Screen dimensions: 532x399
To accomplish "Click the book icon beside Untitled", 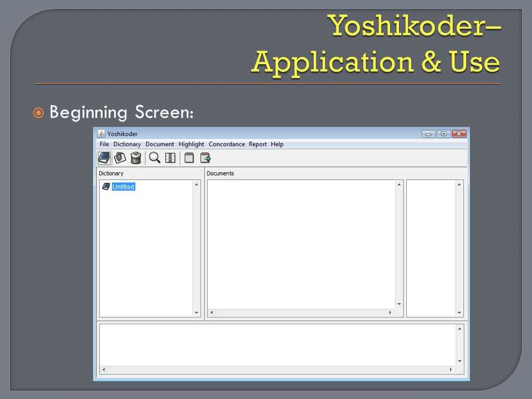I will [x=106, y=187].
